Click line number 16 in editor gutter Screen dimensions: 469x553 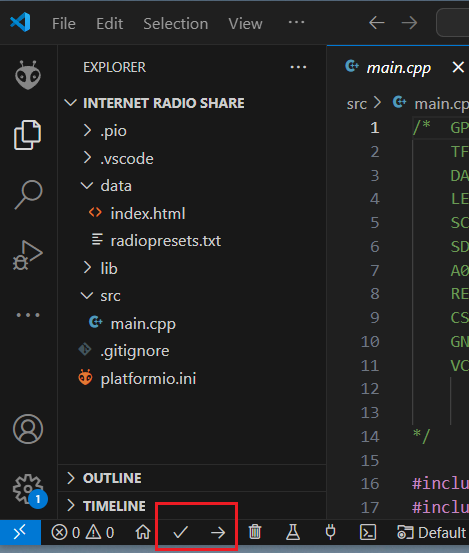[370, 484]
